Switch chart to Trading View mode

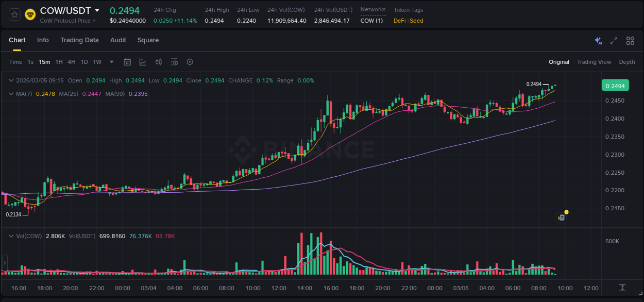click(594, 62)
